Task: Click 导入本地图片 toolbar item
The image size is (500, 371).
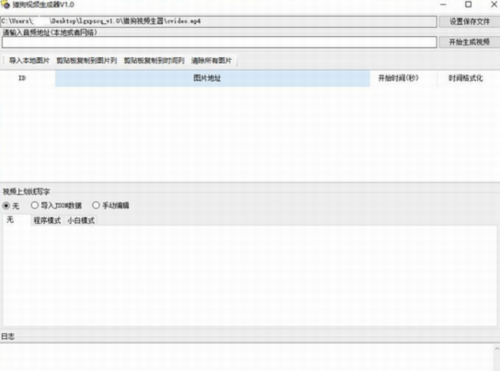Action: pyautogui.click(x=29, y=61)
